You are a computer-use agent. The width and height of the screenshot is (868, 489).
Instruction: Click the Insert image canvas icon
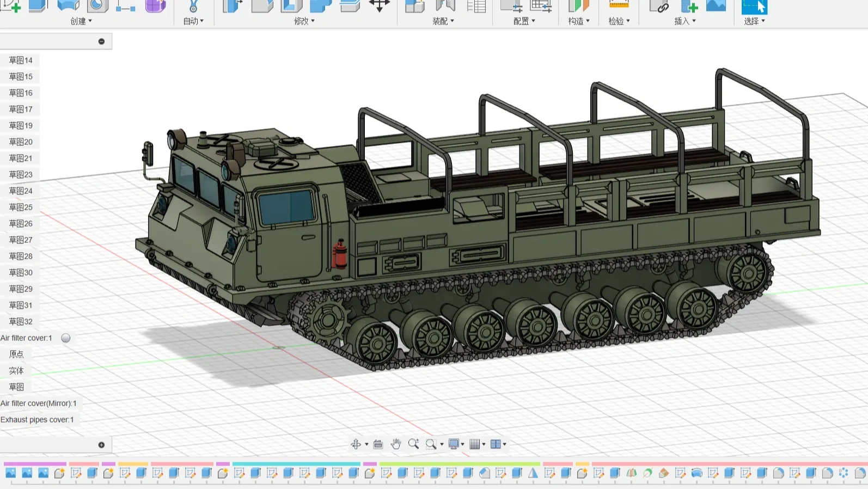coord(716,6)
